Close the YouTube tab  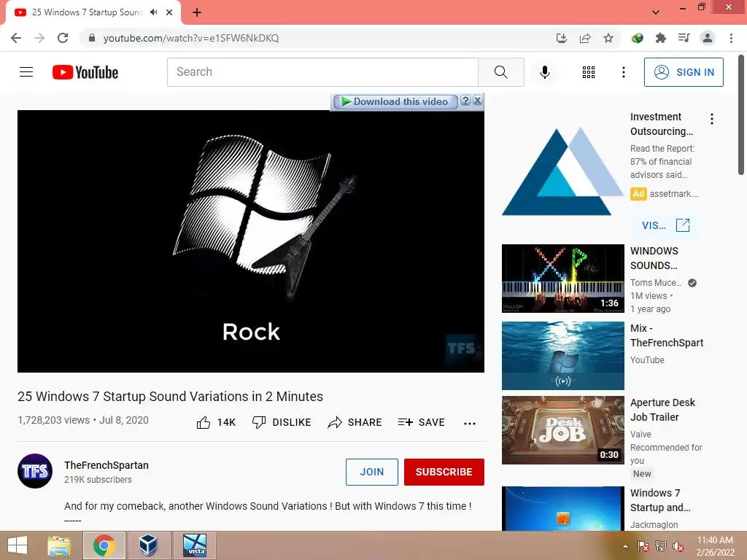169,12
